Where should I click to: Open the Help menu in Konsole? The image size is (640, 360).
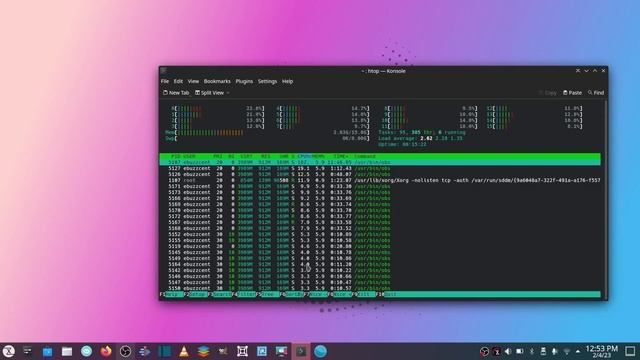coord(287,81)
